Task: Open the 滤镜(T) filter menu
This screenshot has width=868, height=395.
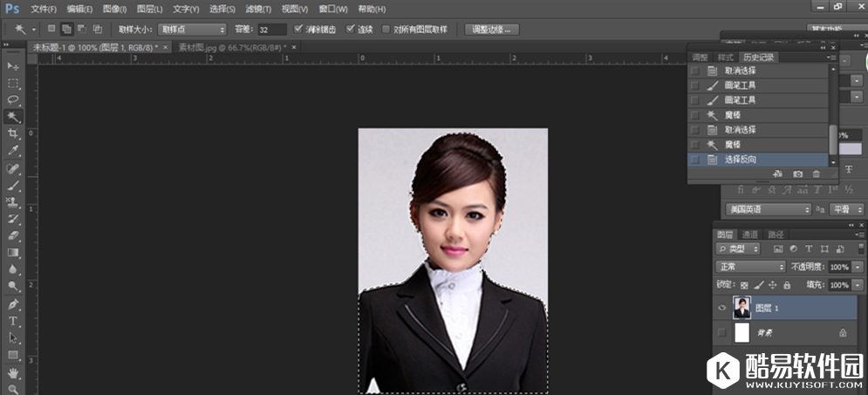Action: 257,9
